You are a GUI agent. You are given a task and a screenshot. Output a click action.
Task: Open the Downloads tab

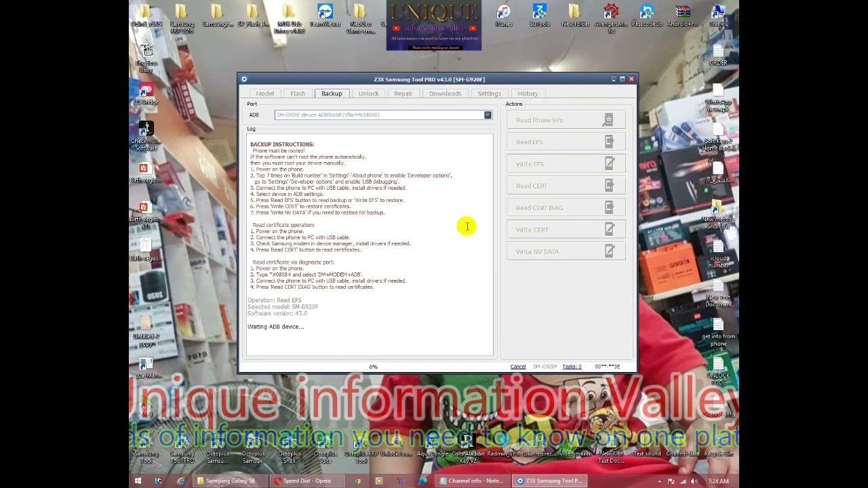tap(445, 94)
